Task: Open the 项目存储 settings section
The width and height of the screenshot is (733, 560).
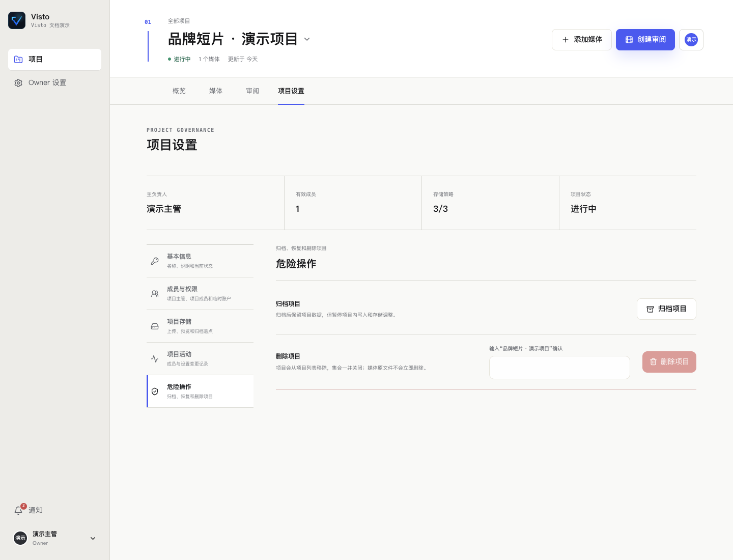Action: tap(200, 326)
